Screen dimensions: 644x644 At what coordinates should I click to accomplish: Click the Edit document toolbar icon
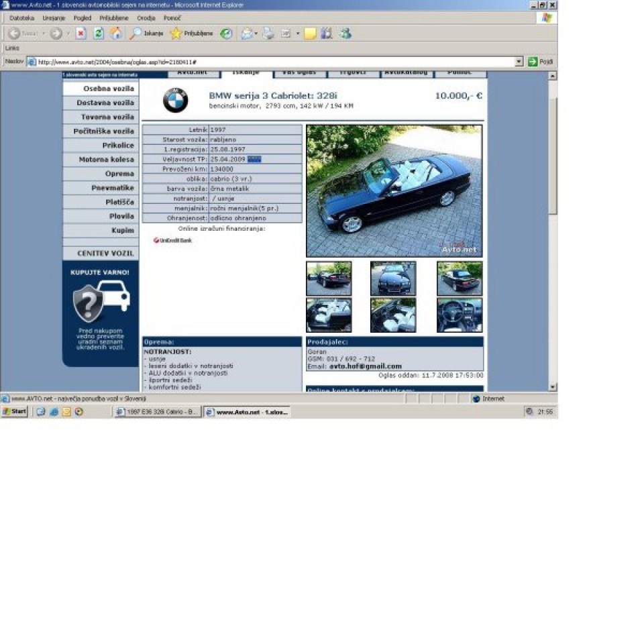tap(286, 34)
